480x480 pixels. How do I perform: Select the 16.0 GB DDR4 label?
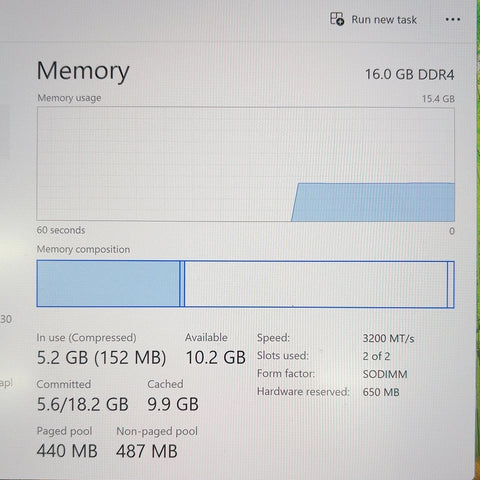[x=410, y=74]
